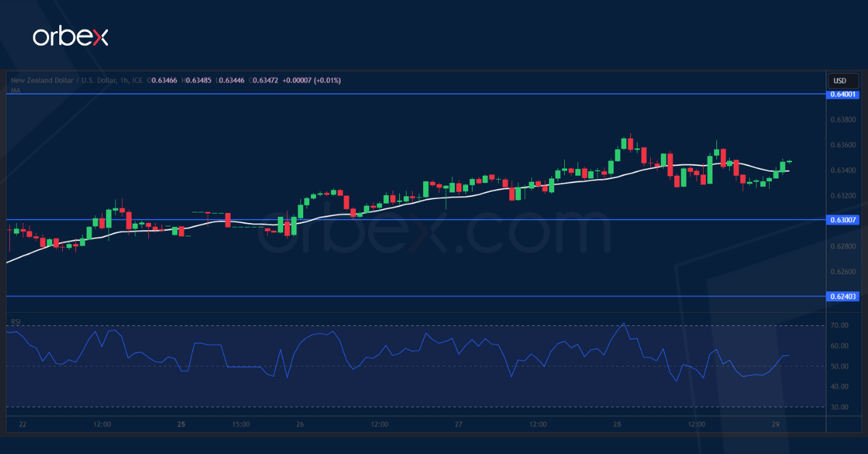Select the MA indicator label
This screenshot has width=868, height=454.
(14, 91)
